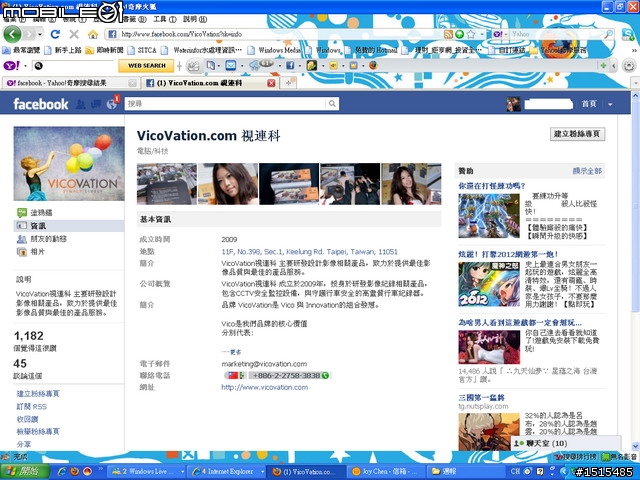The height and width of the screenshot is (480, 640).
Task: Click the Skype icon in browser toolbar
Action: [x=628, y=34]
